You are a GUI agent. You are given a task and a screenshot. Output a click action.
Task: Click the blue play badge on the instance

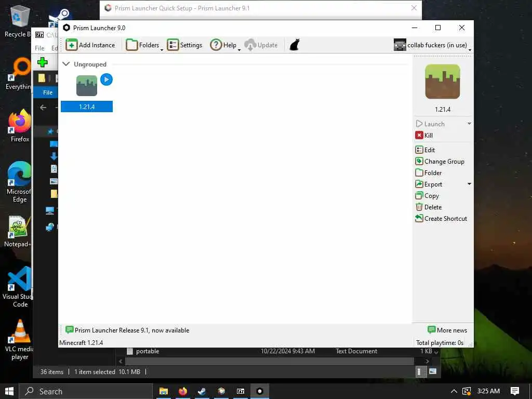click(x=107, y=79)
